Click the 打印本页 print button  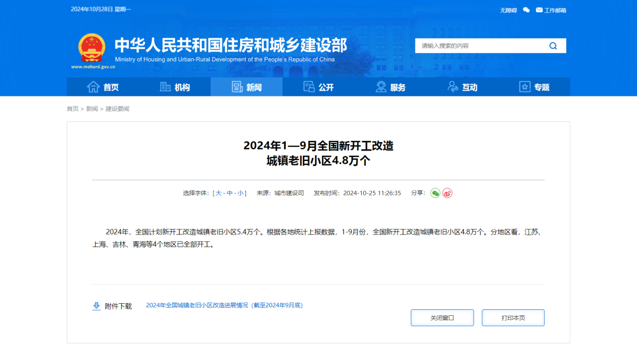(513, 318)
